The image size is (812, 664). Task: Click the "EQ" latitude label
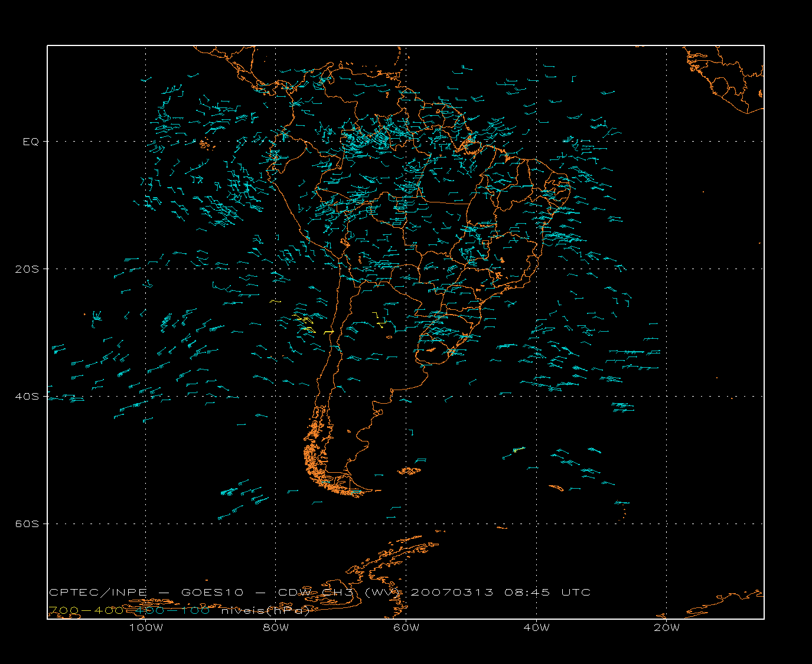pos(31,142)
